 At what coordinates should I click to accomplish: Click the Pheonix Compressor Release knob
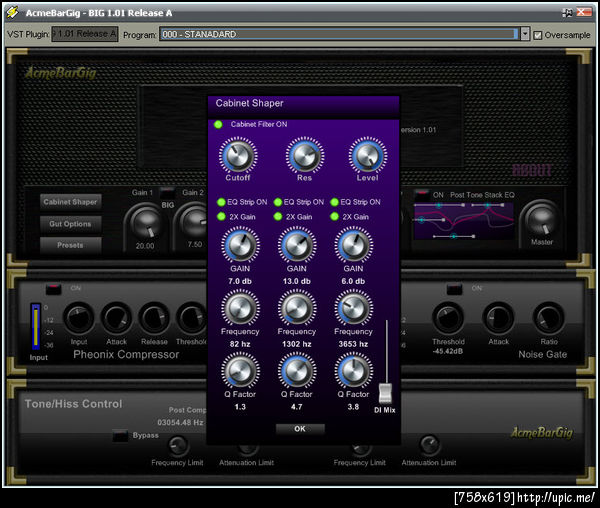point(154,318)
